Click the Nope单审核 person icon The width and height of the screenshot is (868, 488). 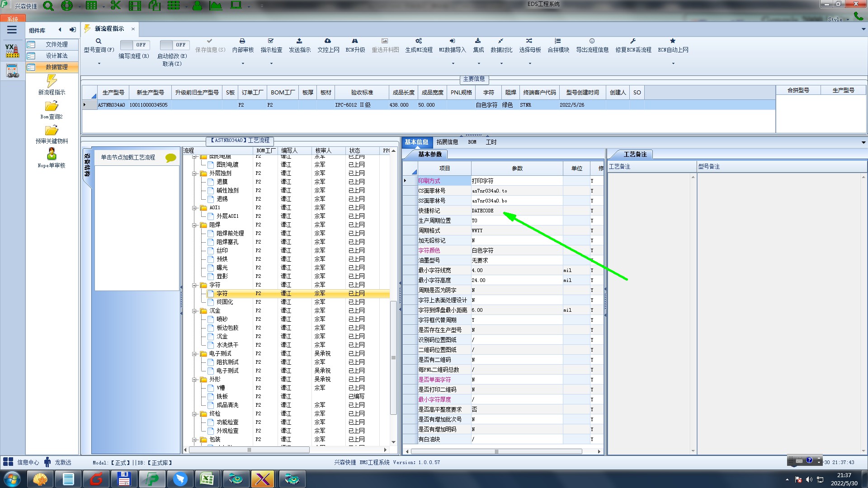pos(52,154)
